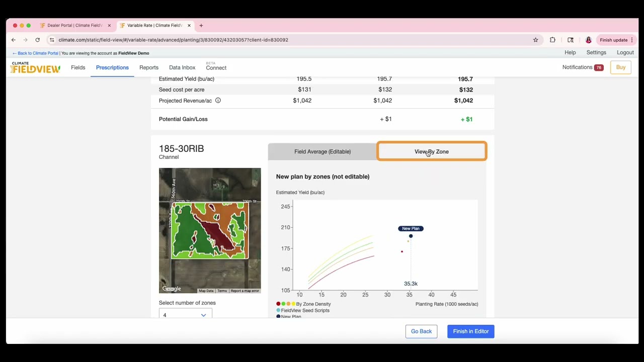Click the New Plan marker on chart

pos(411,236)
